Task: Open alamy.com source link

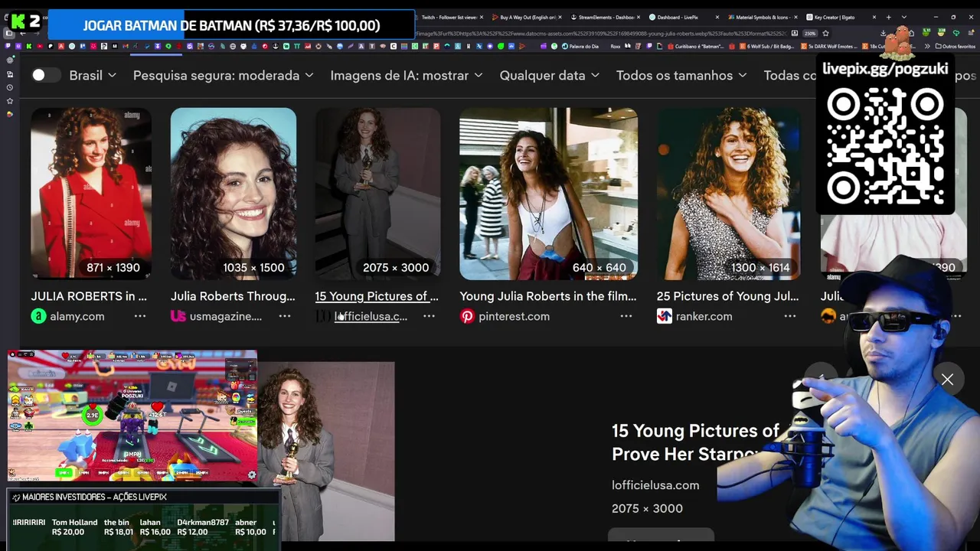Action: (77, 316)
